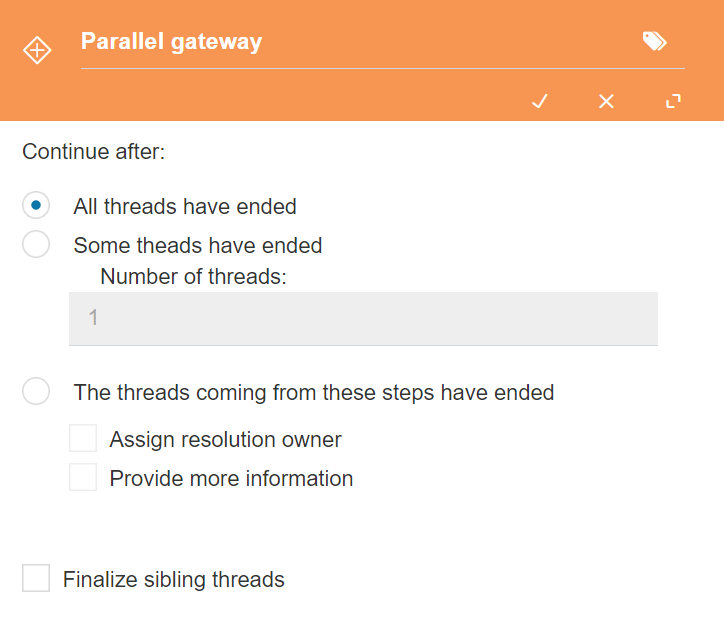
Task: Click the Provide more information label text
Action: point(231,478)
